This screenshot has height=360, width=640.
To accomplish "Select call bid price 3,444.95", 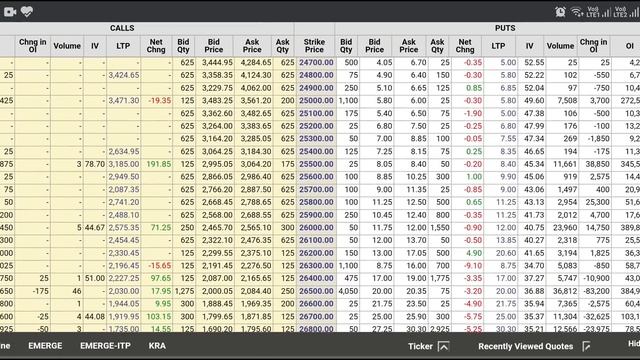I will (217, 62).
